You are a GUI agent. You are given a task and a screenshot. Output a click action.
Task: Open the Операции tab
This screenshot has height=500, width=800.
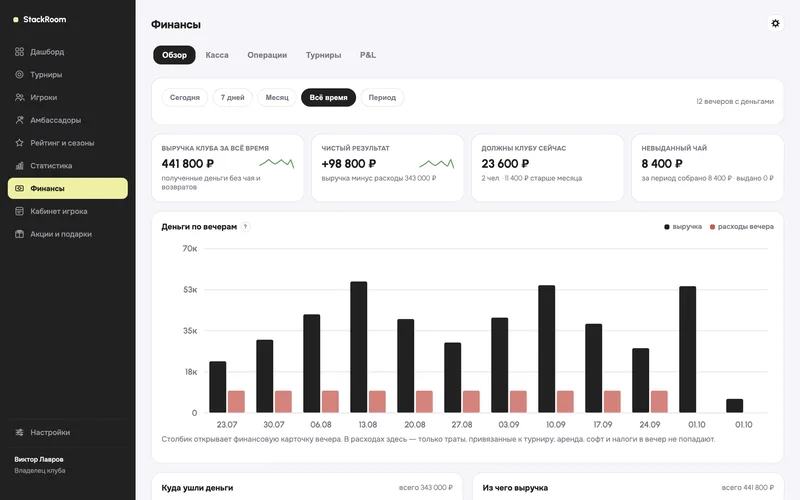(267, 55)
